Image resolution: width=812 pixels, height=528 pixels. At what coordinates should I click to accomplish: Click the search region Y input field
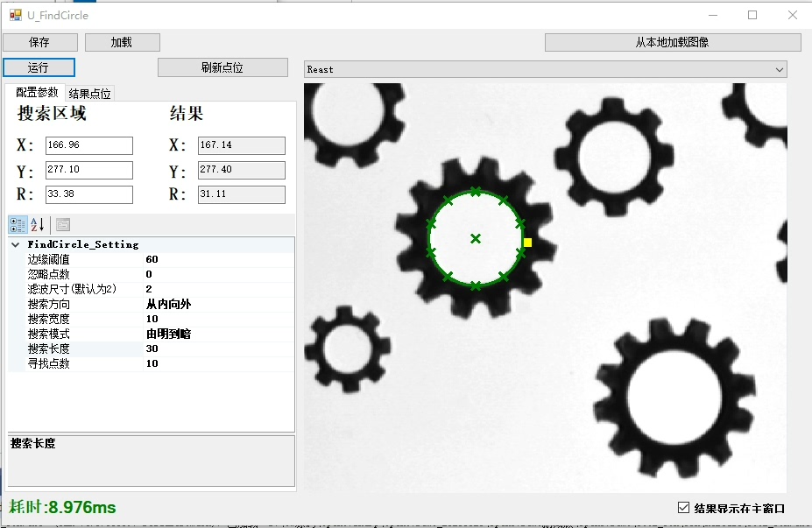coord(89,170)
